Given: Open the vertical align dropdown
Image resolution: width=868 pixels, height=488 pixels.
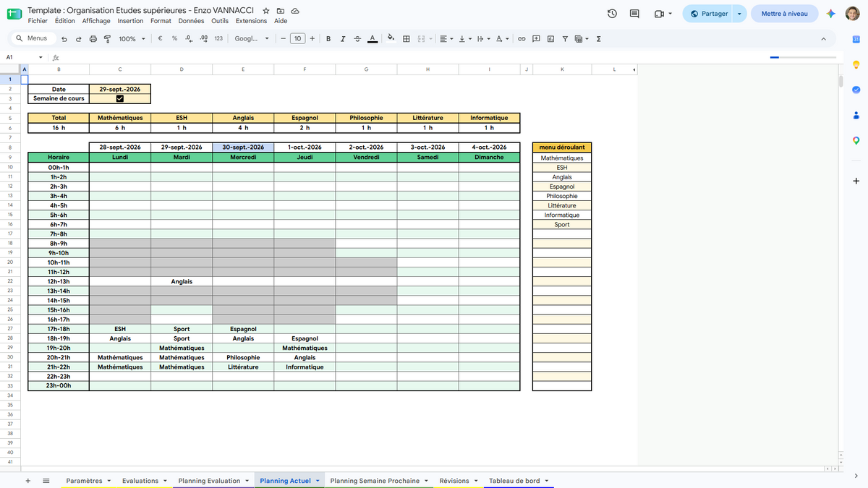Looking at the screenshot, I should coord(465,38).
